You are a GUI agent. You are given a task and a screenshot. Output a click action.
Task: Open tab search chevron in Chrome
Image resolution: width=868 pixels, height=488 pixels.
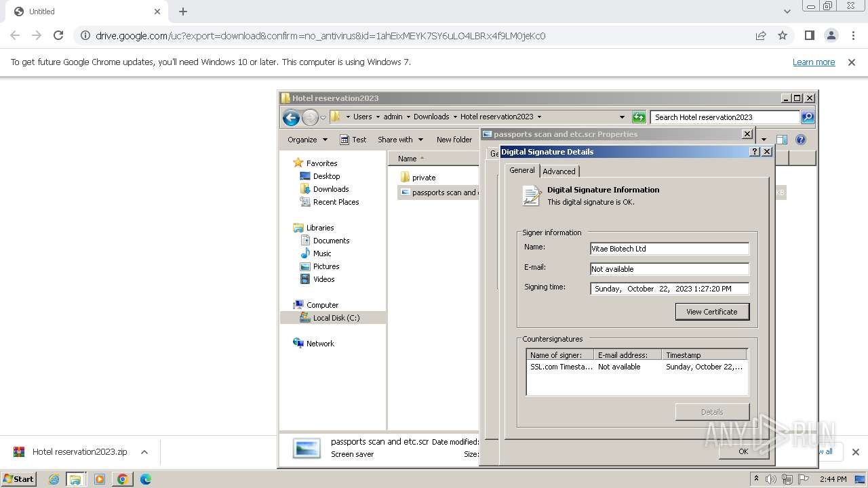[787, 12]
